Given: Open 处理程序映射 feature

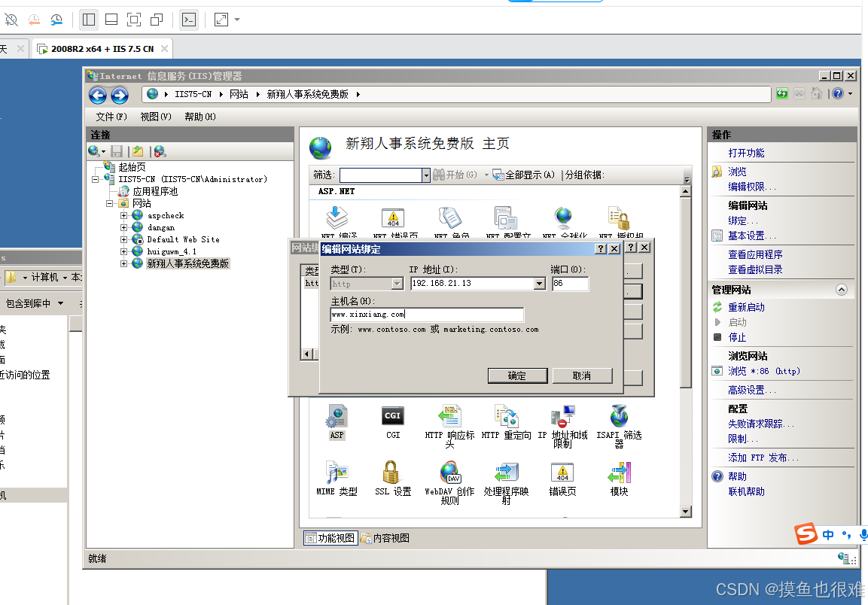Looking at the screenshot, I should [x=506, y=482].
